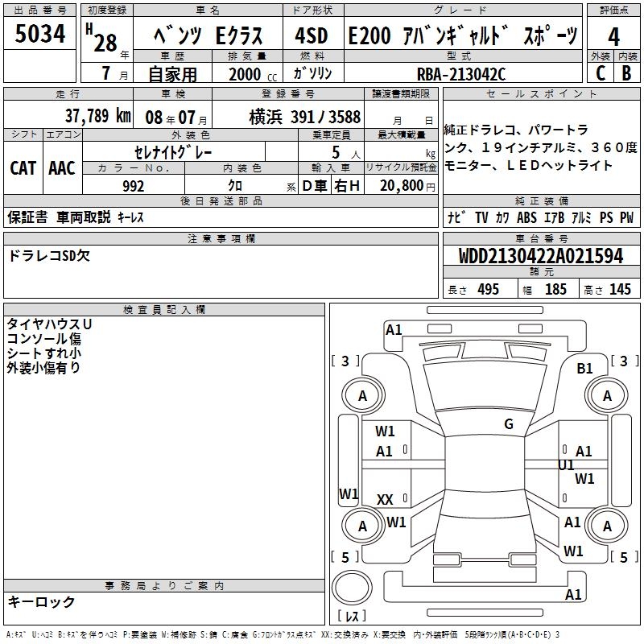Select the tire circle A beside the B1 mark
This screenshot has height=644, width=644.
pos(607,396)
